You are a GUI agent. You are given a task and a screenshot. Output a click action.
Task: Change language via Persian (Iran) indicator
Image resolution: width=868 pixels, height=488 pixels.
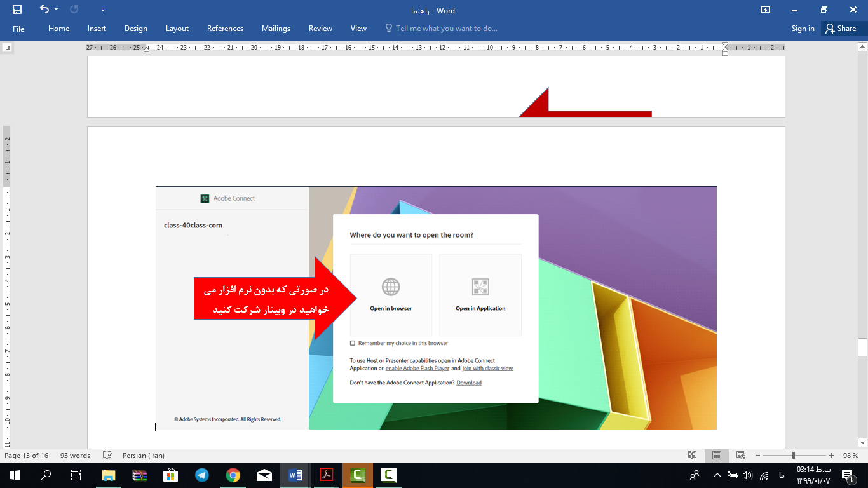144,456
